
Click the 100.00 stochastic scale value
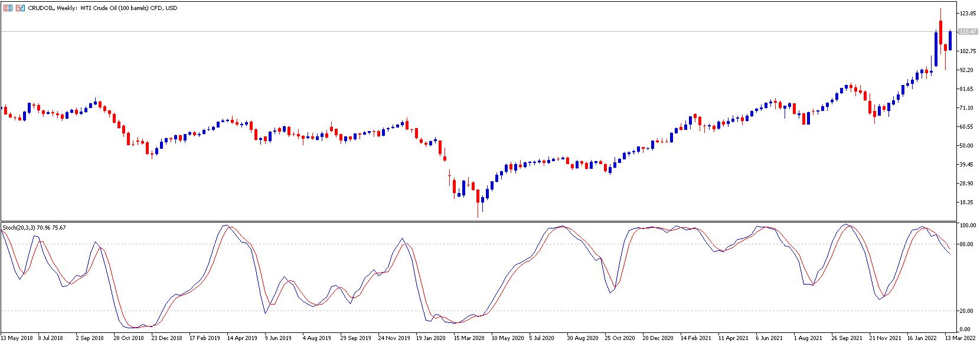point(968,226)
